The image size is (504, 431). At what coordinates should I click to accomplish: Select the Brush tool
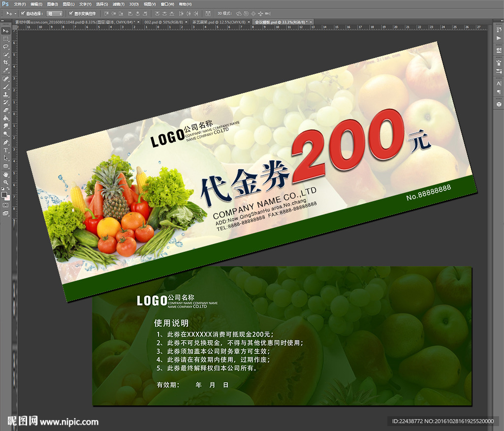pyautogui.click(x=5, y=87)
